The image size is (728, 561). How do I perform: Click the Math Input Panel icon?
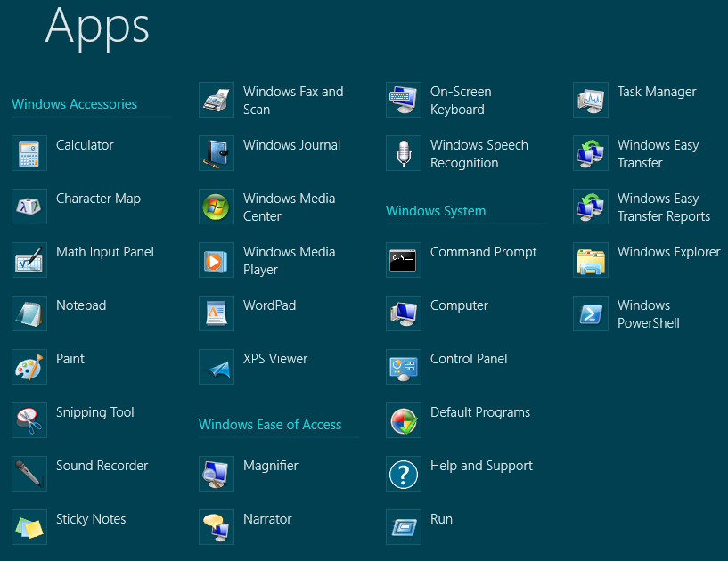pyautogui.click(x=29, y=260)
